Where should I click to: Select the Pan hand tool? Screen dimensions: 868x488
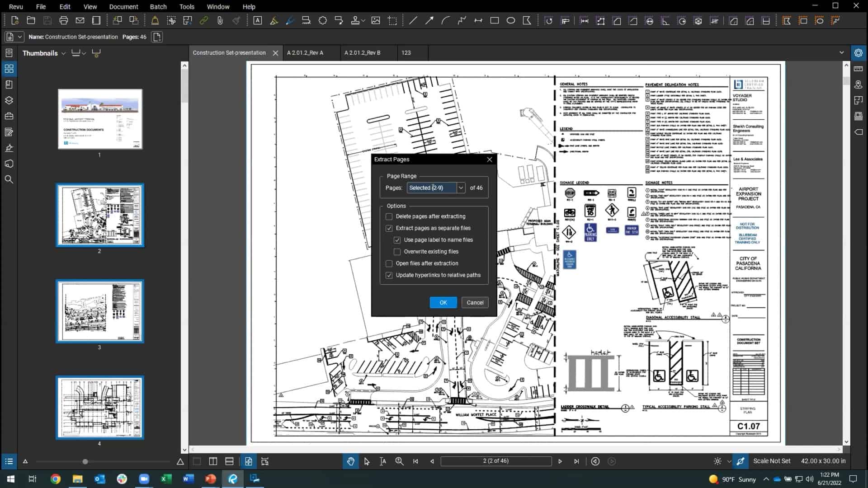tap(350, 461)
